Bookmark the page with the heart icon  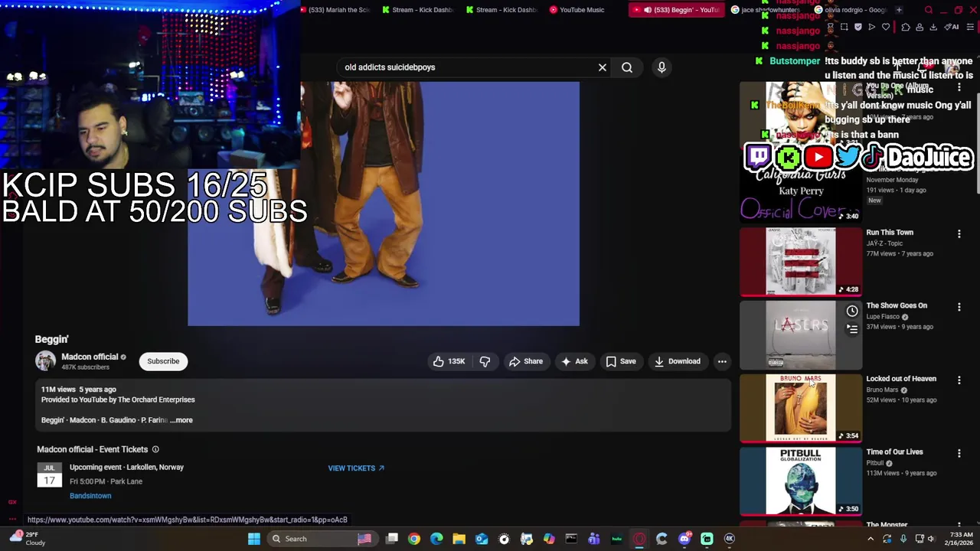click(886, 27)
